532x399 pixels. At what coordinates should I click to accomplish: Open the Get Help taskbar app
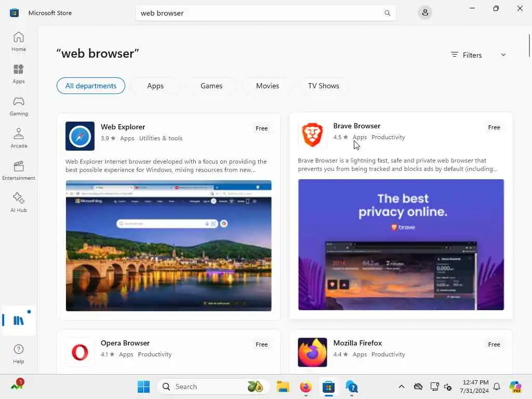(352, 387)
